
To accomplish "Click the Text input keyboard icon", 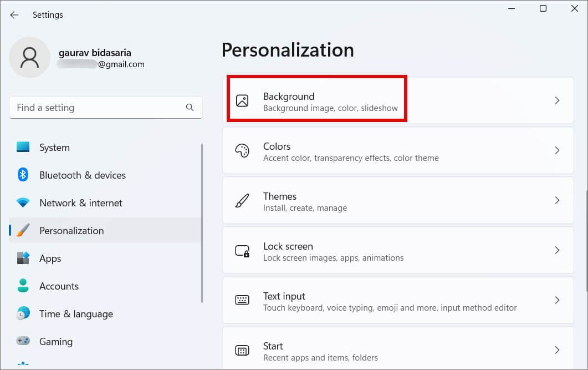I will pos(242,301).
